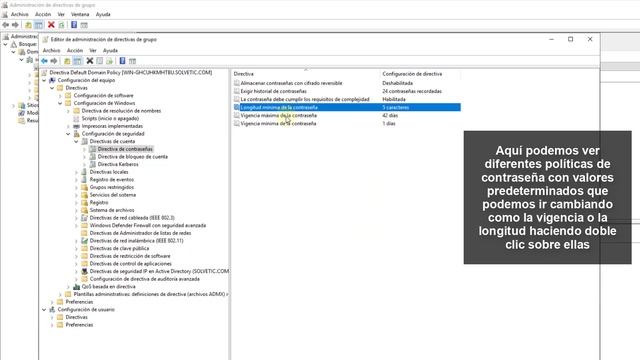Open Ventana menu in Administración de directivas window
Viewport: 640px width, 360px height.
point(80,14)
